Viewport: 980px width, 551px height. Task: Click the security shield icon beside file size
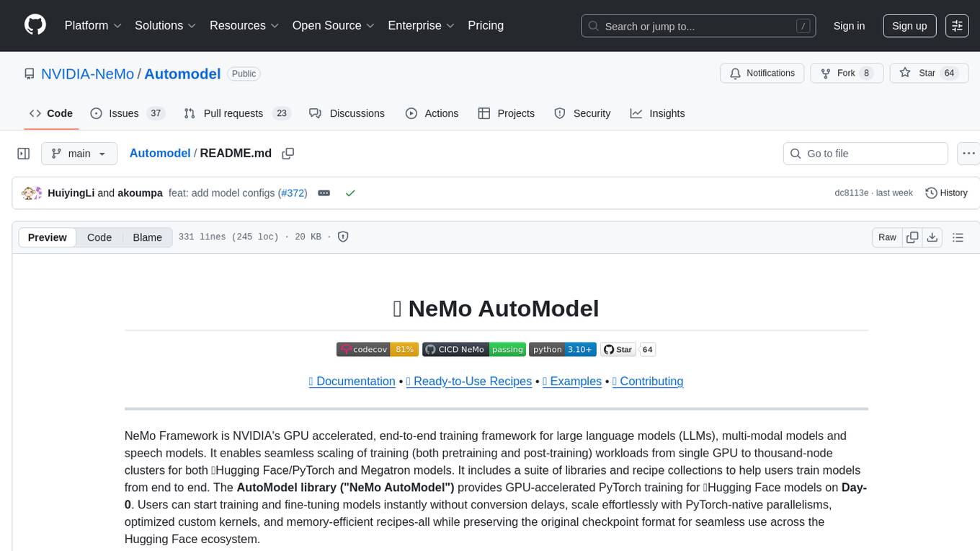point(343,237)
